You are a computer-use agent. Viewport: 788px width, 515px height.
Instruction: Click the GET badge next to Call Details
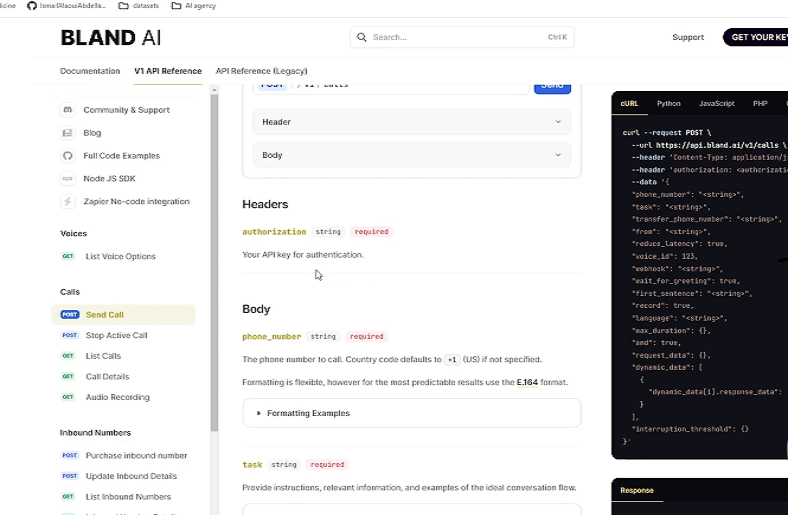(68, 376)
